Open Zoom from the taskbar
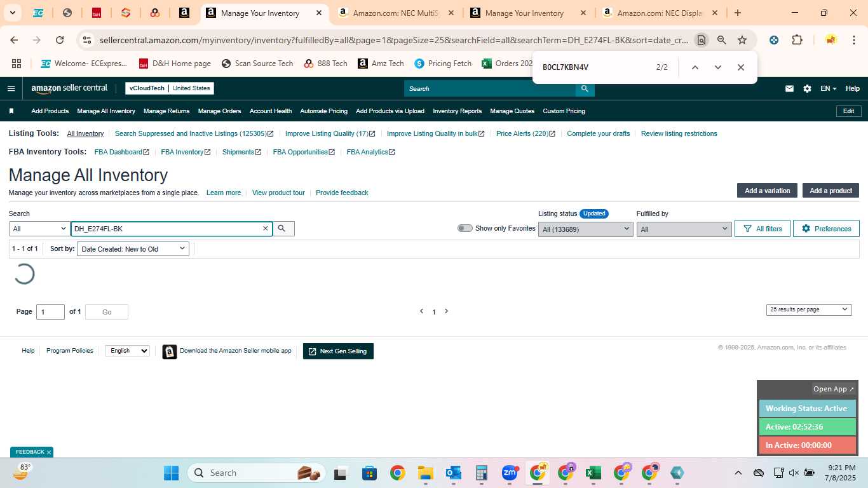 point(509,473)
